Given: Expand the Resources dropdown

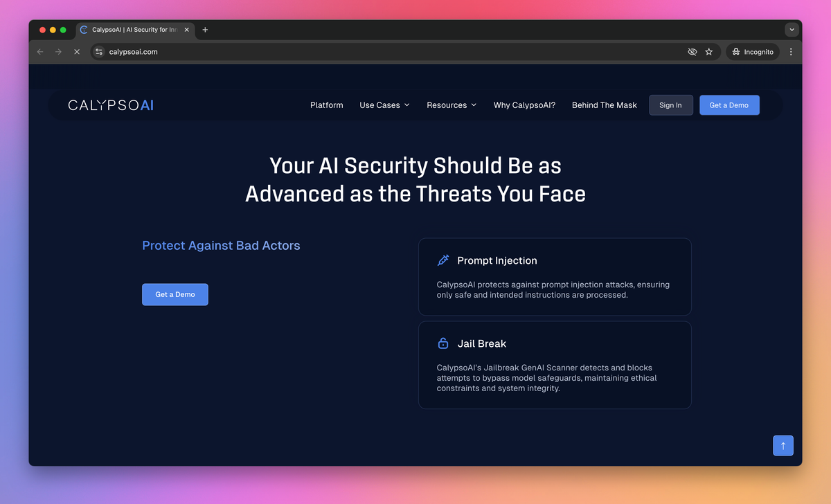Looking at the screenshot, I should pos(452,105).
